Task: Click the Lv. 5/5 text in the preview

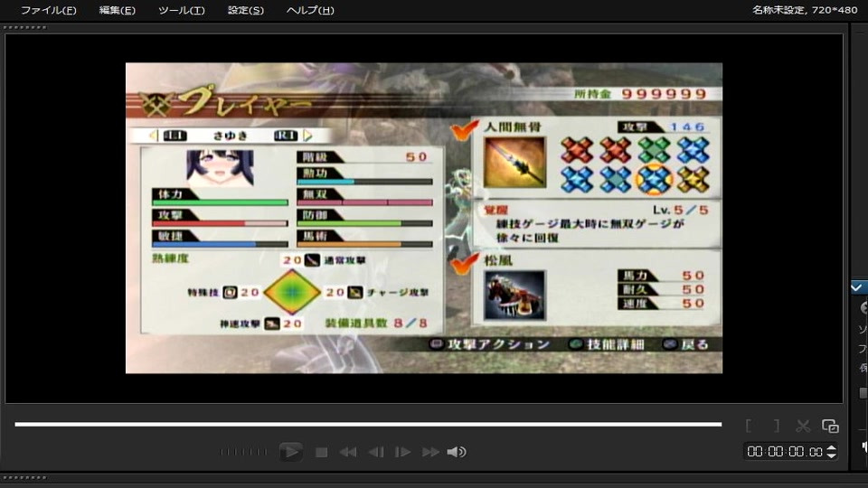Action: (x=680, y=210)
